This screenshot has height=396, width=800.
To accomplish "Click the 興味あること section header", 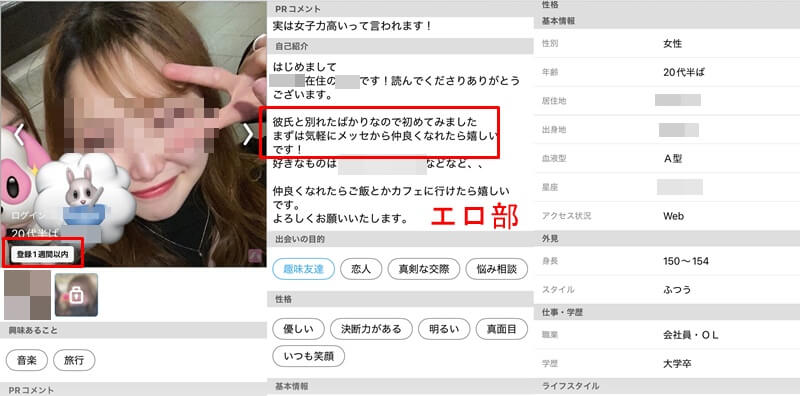I will pos(134,330).
